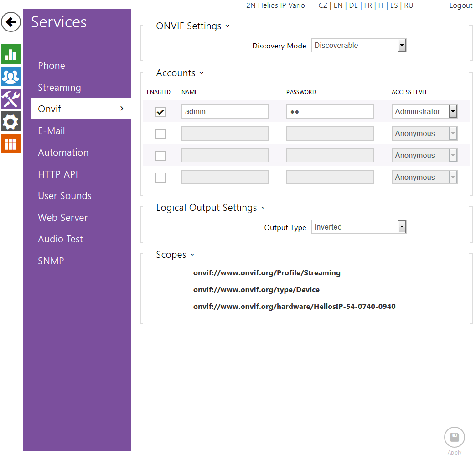
Task: Select the purple tools services icon
Action: click(x=10, y=99)
